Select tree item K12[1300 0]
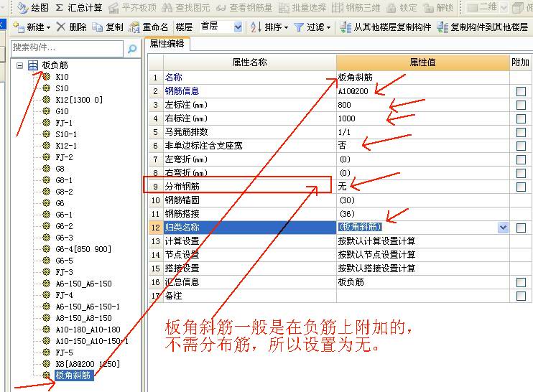533x392 pixels. [79, 100]
